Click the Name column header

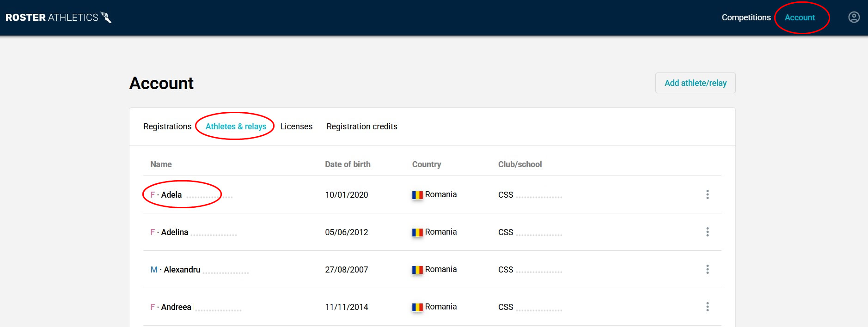[161, 164]
